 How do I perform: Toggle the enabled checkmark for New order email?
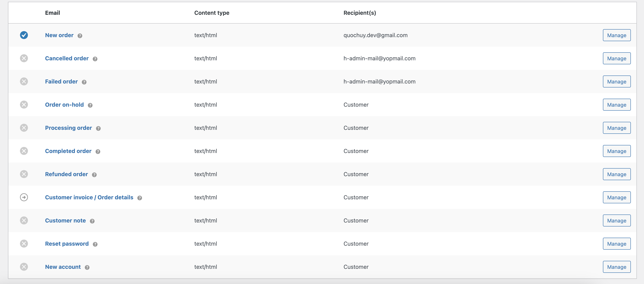pos(24,35)
